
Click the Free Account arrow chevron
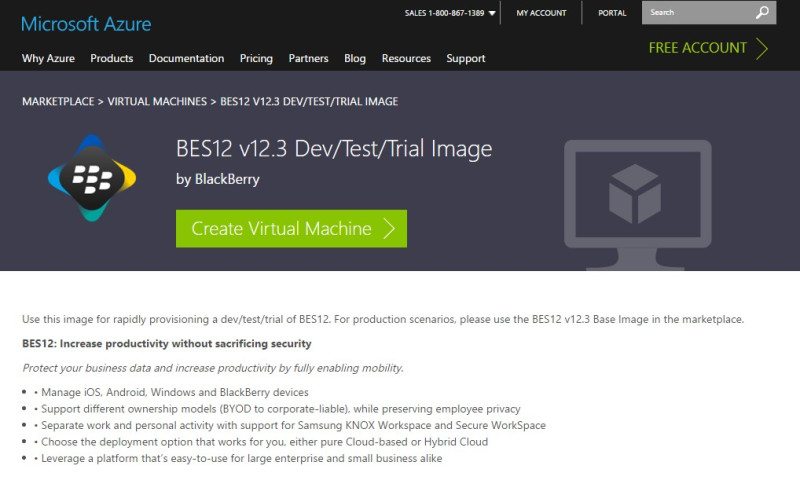(x=762, y=48)
